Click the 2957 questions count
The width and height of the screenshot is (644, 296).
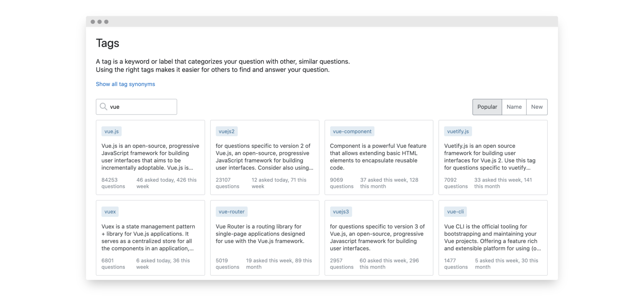coord(342,263)
